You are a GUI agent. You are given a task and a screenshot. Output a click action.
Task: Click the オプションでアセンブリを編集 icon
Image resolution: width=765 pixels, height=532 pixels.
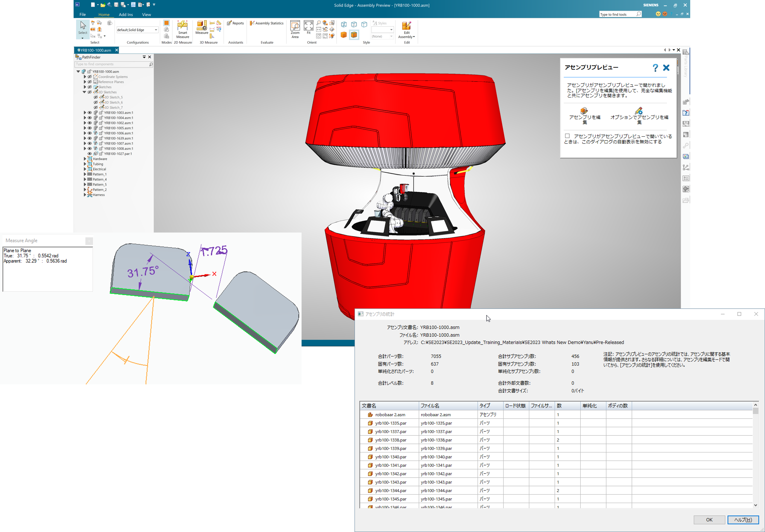pyautogui.click(x=639, y=111)
